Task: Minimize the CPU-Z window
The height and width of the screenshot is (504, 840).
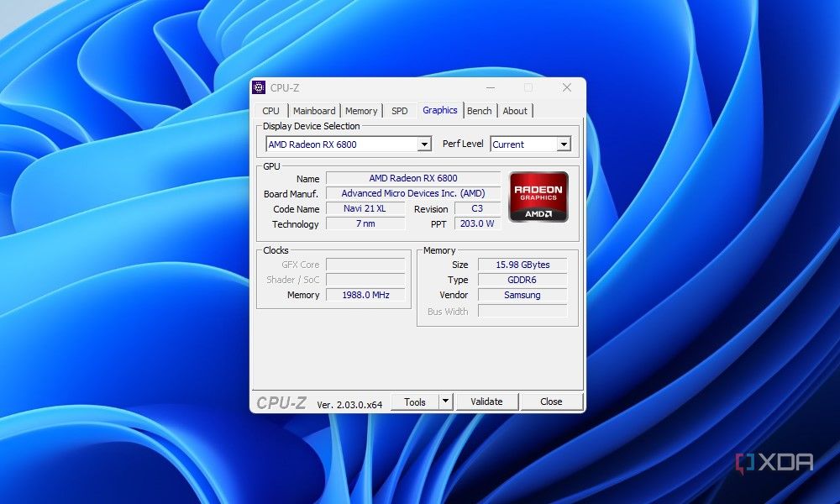Action: (491, 87)
